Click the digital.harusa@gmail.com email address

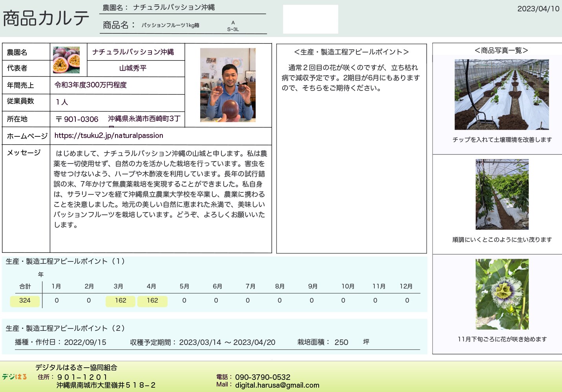click(x=277, y=385)
